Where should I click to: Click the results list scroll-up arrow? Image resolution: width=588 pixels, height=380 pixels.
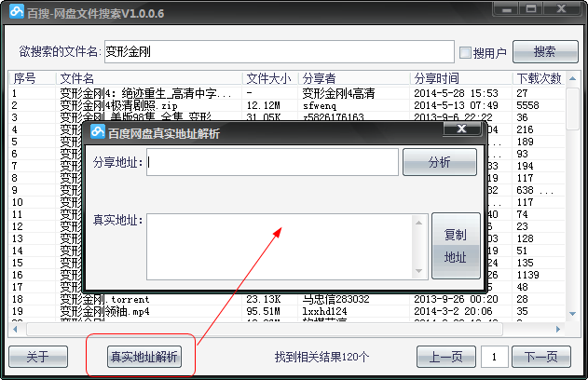(x=572, y=78)
